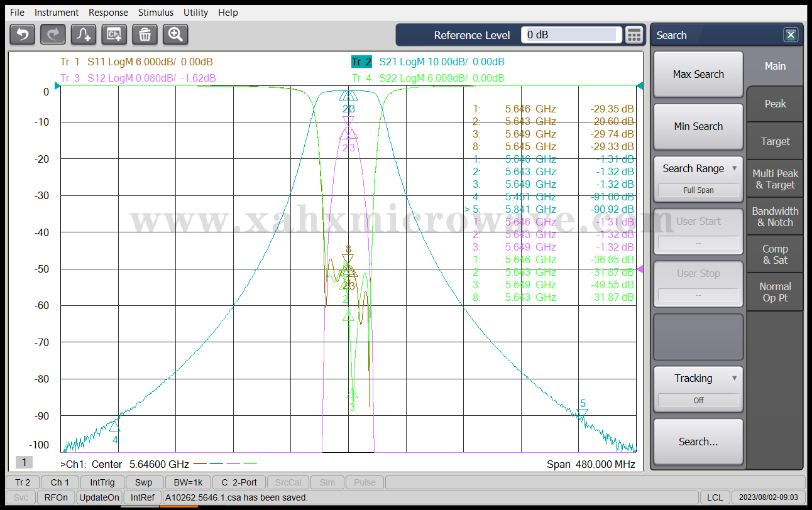Click the trash delete icon
The height and width of the screenshot is (510, 812).
click(x=145, y=35)
